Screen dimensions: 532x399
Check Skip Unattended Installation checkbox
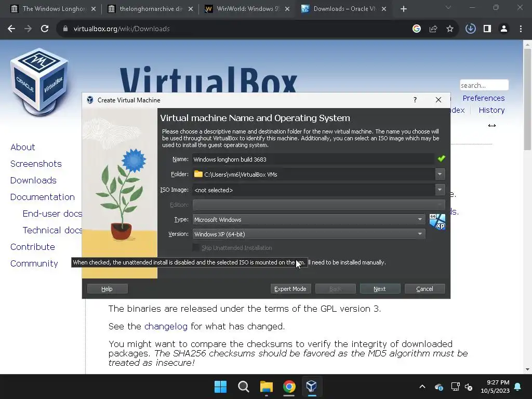click(196, 248)
